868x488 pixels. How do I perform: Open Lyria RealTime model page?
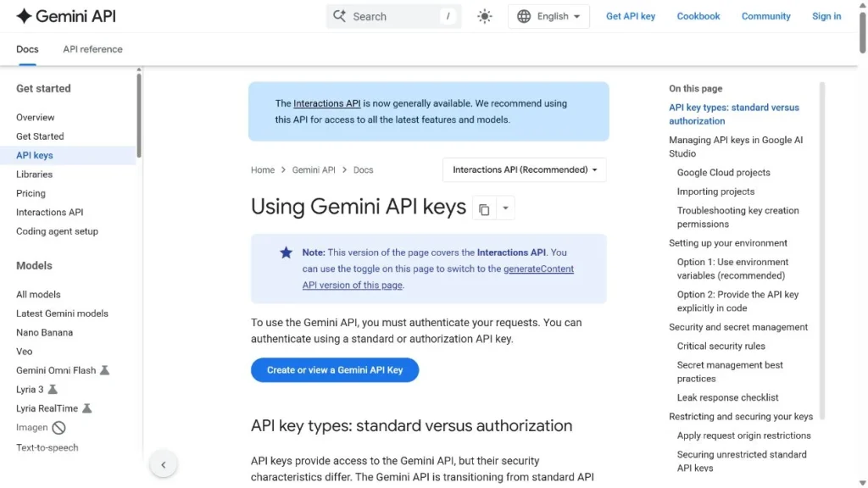point(47,408)
